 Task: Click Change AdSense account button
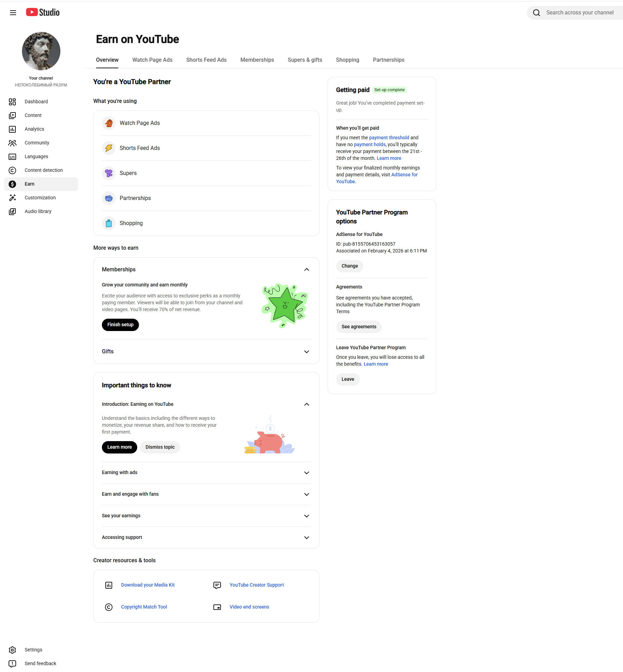350,266
